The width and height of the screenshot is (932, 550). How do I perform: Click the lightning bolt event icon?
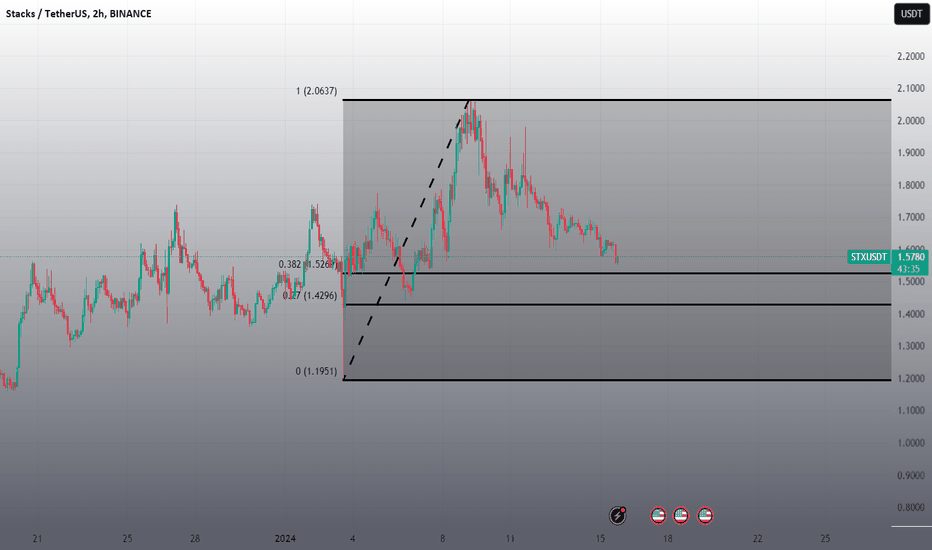[618, 515]
